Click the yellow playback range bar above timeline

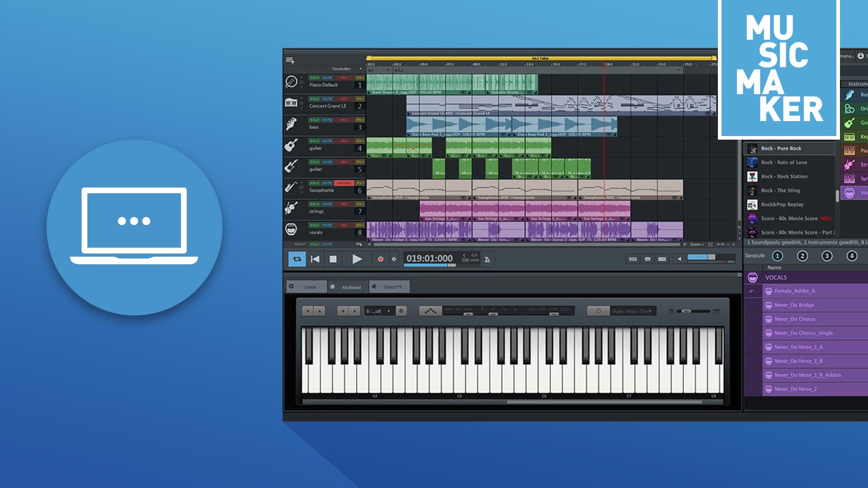click(x=541, y=58)
